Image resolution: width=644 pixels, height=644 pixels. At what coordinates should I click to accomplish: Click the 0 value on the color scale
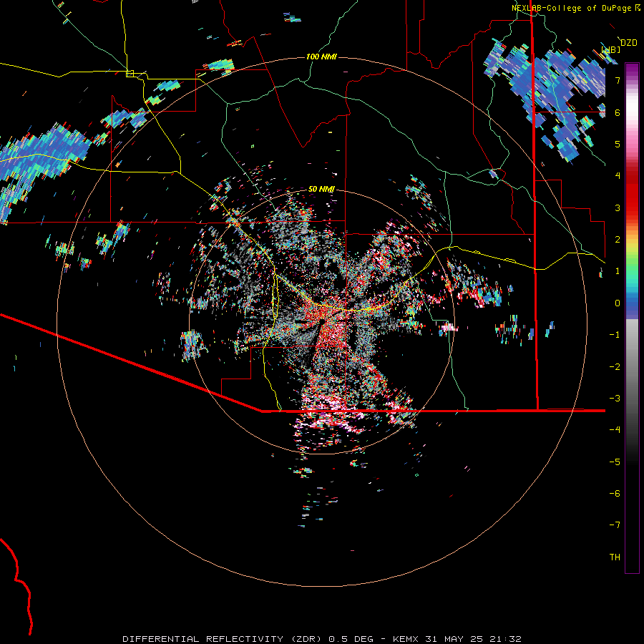[x=618, y=303]
